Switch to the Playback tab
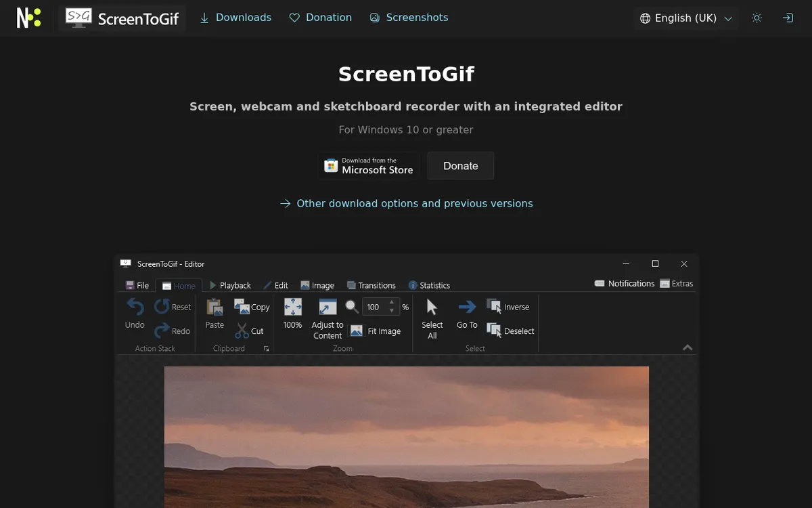The image size is (812, 508). [x=230, y=285]
